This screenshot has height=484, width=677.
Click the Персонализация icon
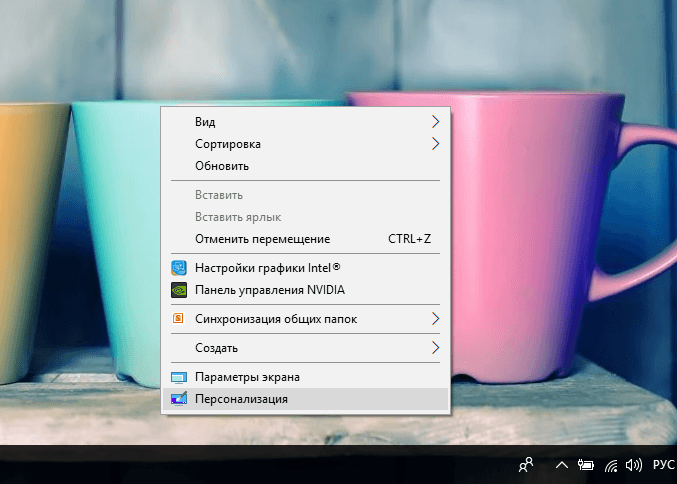point(179,399)
